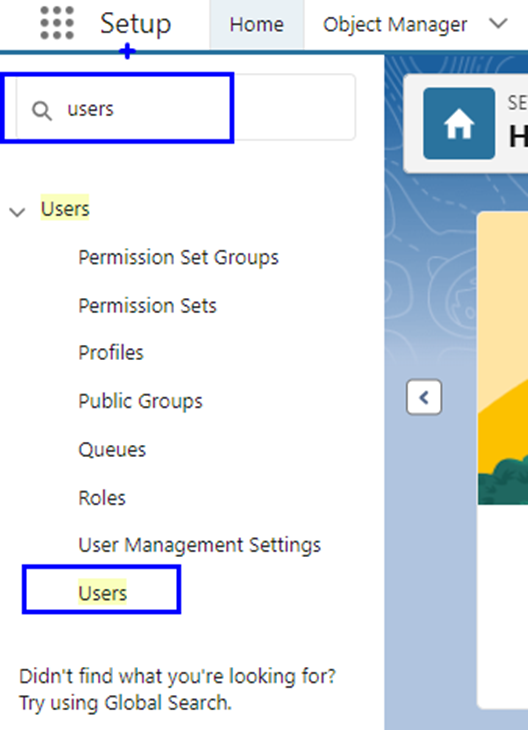528x730 pixels.
Task: Click the Users section heading
Action: [x=65, y=208]
